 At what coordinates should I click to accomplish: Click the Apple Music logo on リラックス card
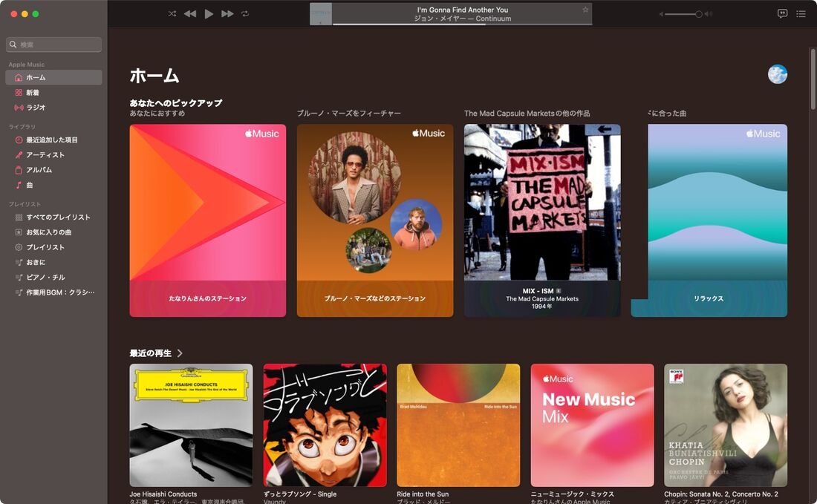click(764, 134)
